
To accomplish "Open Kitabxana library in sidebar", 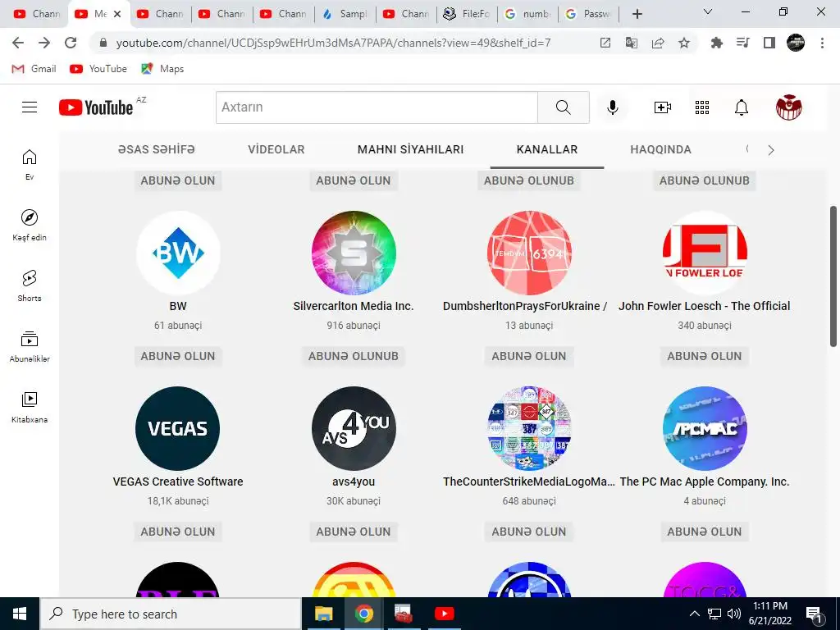I will [30, 407].
